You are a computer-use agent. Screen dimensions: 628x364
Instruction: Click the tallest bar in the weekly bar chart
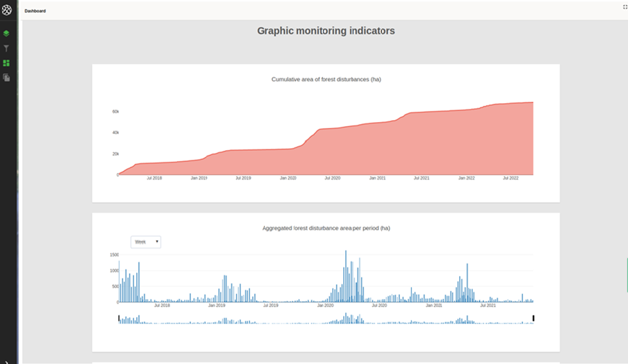346,276
